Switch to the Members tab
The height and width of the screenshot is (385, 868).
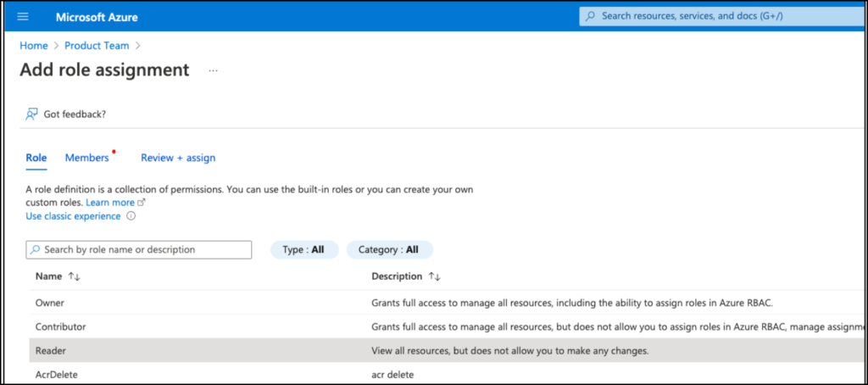tap(87, 158)
